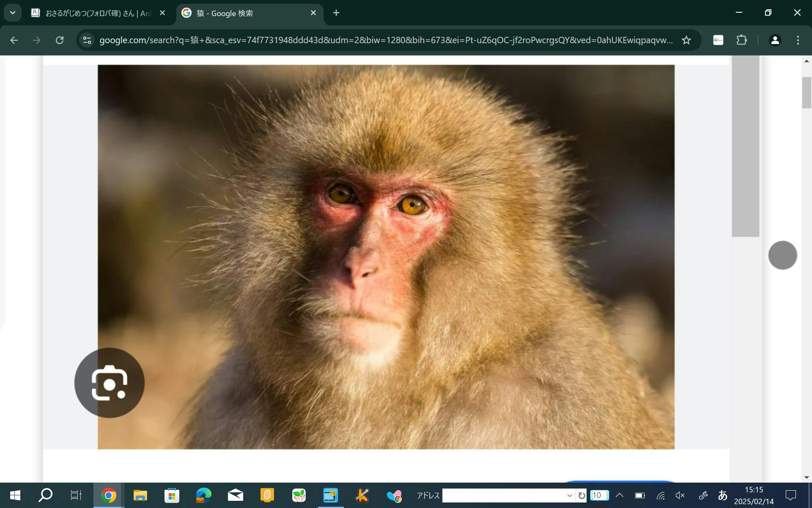Show hidden system tray icons
The height and width of the screenshot is (508, 812).
(620, 495)
